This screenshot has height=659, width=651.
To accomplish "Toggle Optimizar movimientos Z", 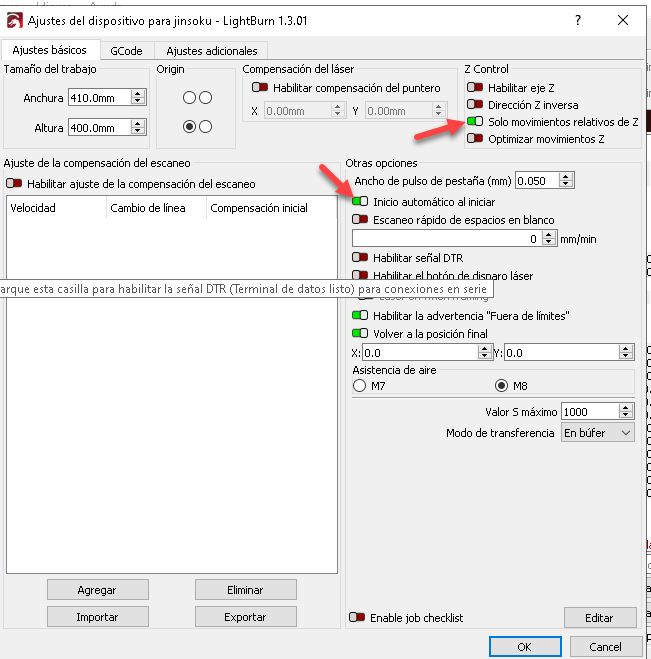I will pos(475,138).
